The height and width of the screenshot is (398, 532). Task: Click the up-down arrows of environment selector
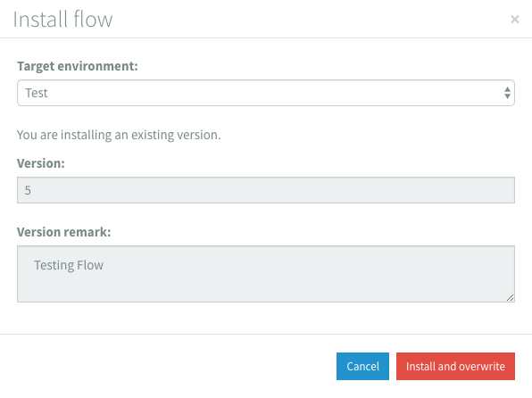(507, 93)
